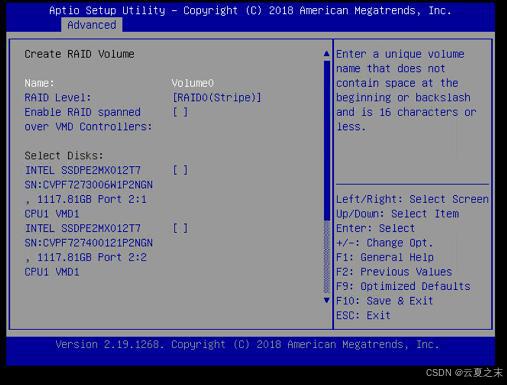
Task: Select the Advanced tab
Action: (92, 25)
